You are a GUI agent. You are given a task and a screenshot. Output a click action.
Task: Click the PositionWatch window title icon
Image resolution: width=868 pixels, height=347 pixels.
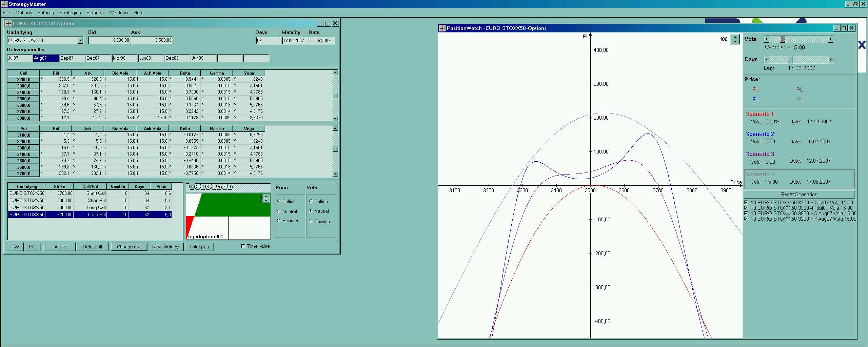point(442,28)
